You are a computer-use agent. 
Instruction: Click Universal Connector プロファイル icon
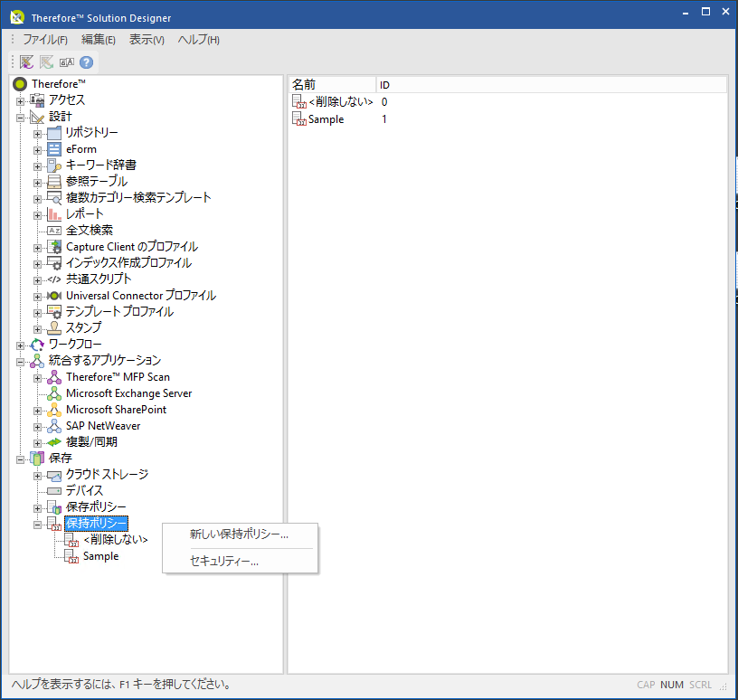coord(54,296)
